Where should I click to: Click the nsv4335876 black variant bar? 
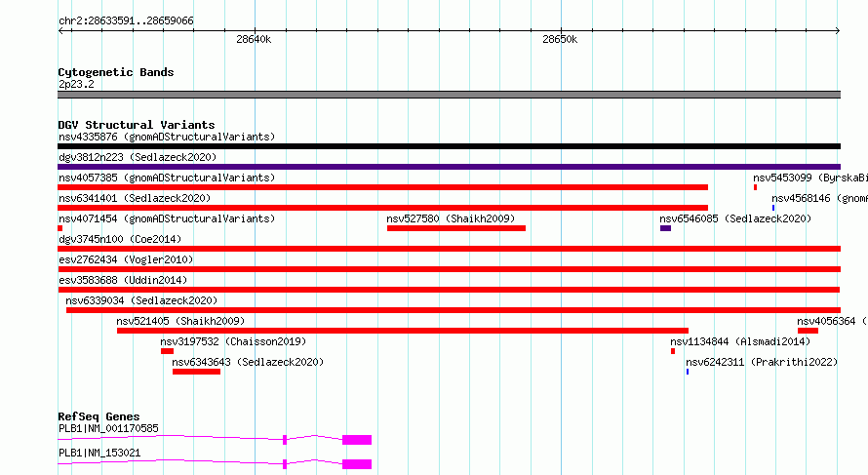click(449, 146)
